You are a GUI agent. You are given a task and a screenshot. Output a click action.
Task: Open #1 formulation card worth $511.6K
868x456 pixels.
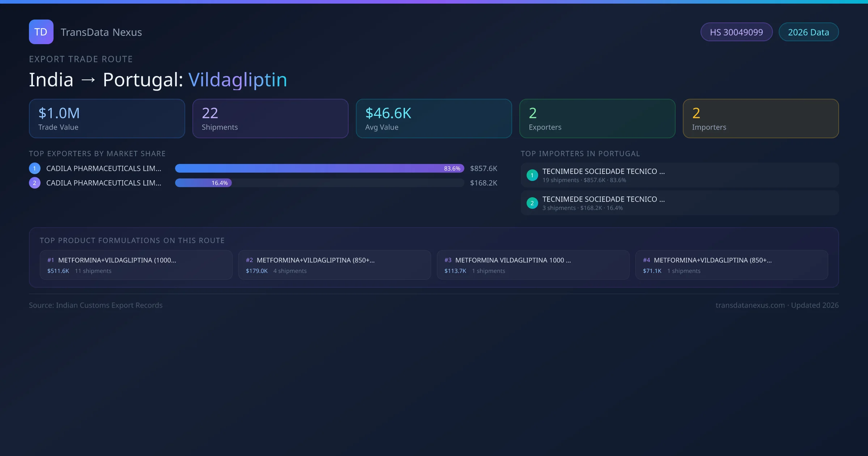[x=136, y=265]
